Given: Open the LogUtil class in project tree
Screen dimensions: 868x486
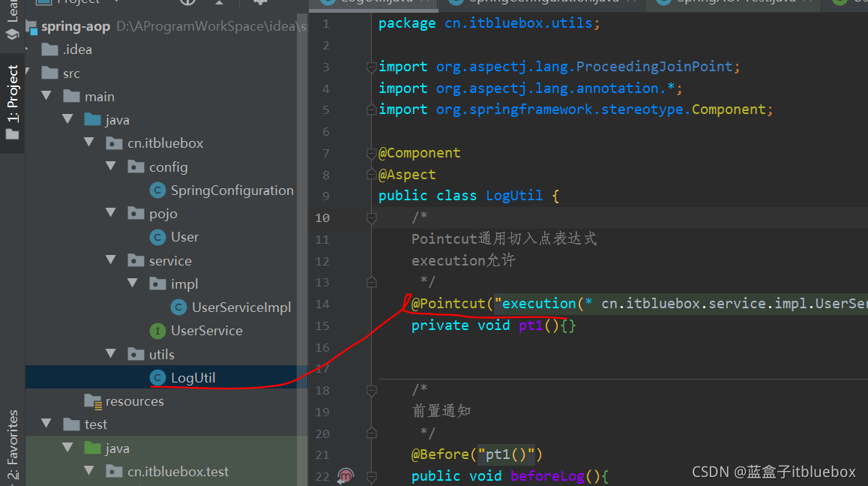Looking at the screenshot, I should pos(193,377).
